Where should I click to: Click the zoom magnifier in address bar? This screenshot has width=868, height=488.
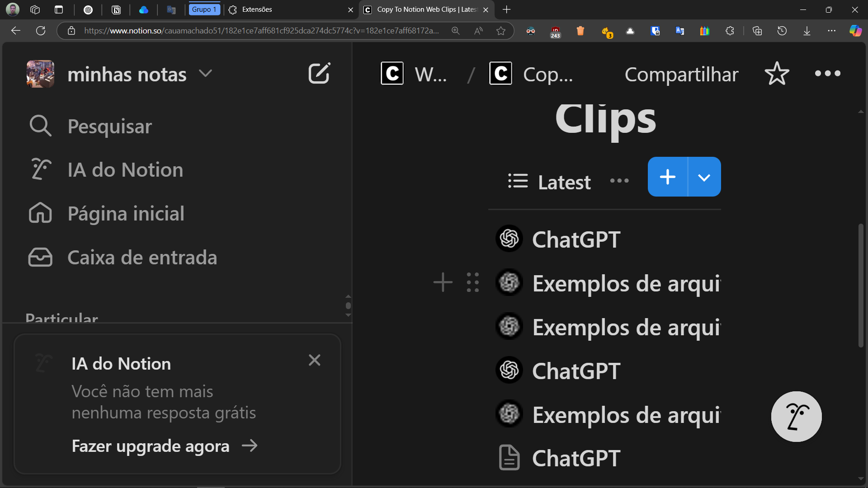pyautogui.click(x=455, y=31)
